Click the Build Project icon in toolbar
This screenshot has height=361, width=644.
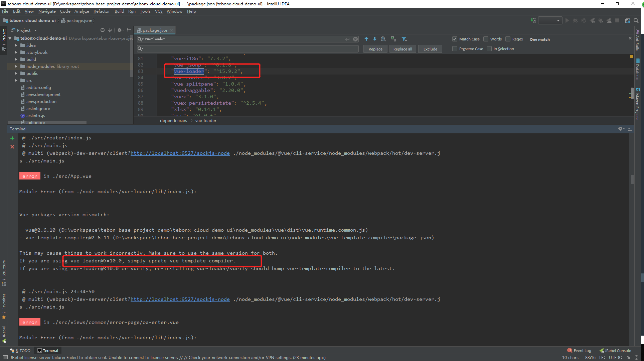pyautogui.click(x=533, y=20)
